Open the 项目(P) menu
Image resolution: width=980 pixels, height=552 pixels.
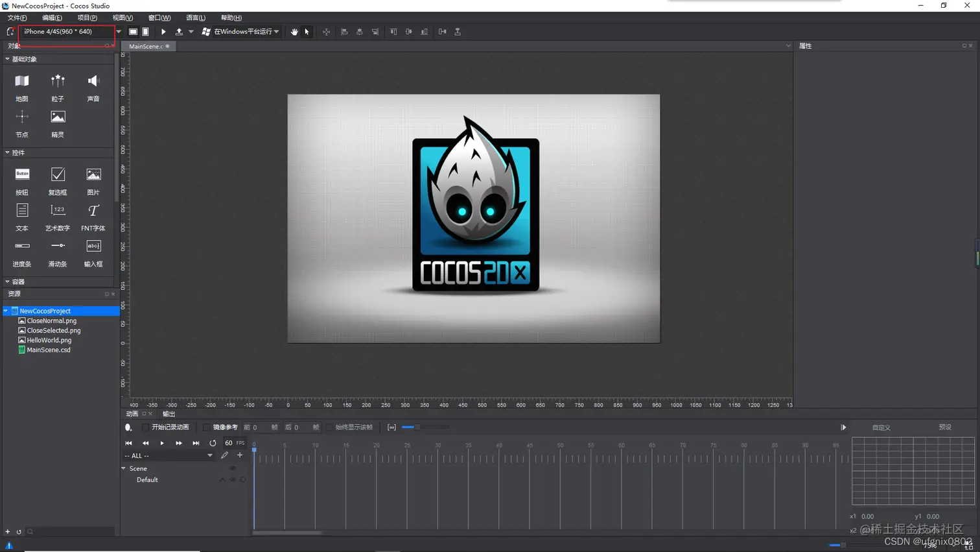point(87,18)
